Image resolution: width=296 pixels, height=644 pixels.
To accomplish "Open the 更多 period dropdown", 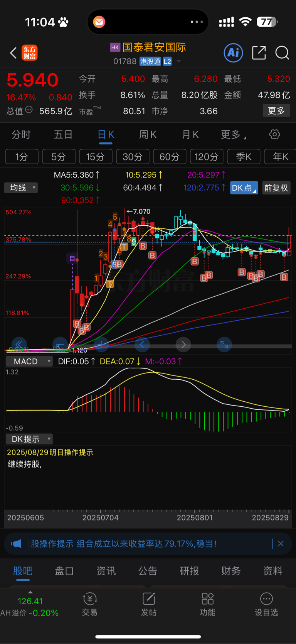I will pyautogui.click(x=234, y=135).
